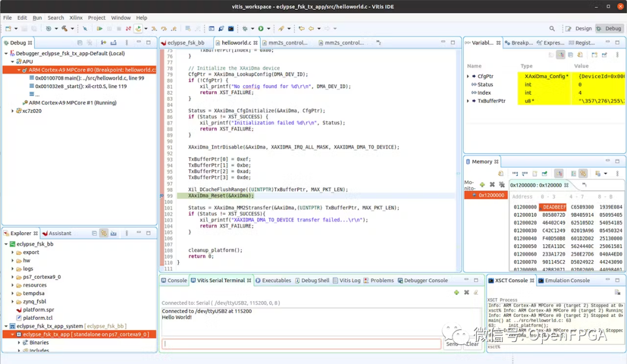This screenshot has width=627, height=364.
Task: Click the serial terminal input field
Action: (302, 344)
